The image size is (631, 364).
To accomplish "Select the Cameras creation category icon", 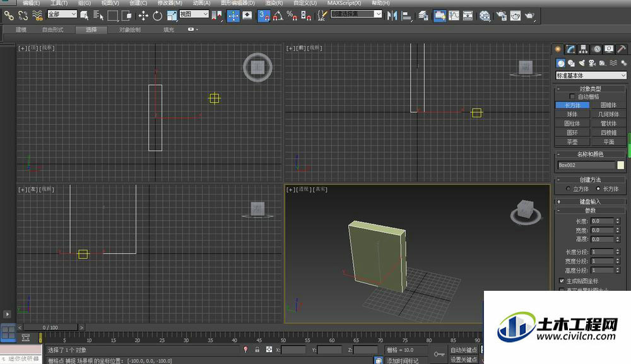I will 592,63.
